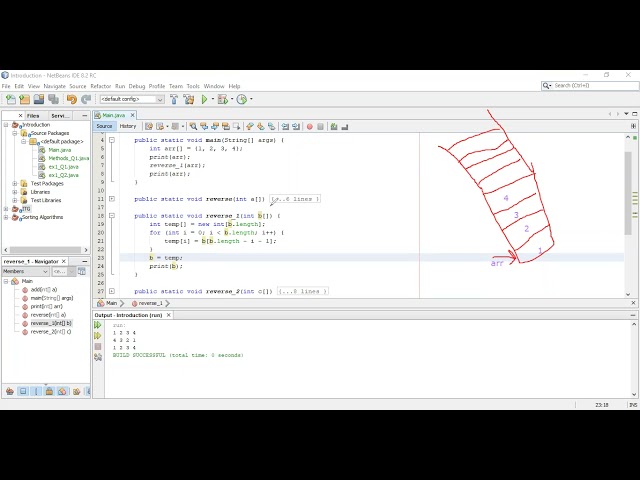This screenshot has width=640, height=480.
Task: Click the Stop Macro Recording square icon
Action: click(x=320, y=127)
